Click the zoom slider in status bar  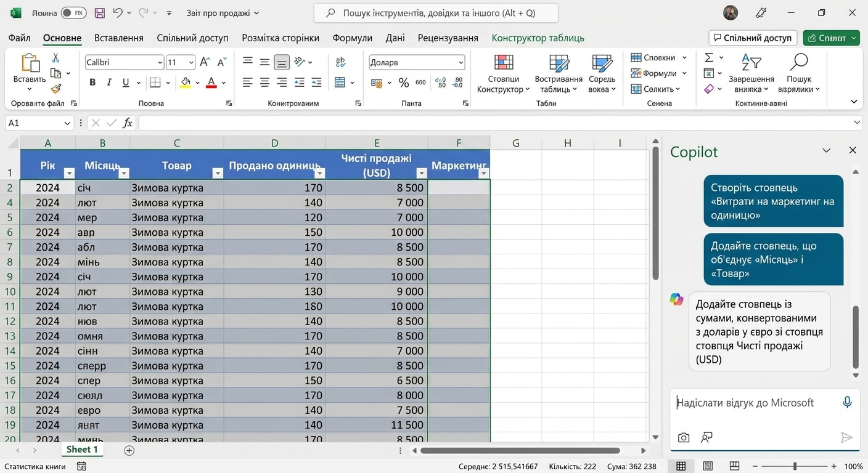click(795, 466)
